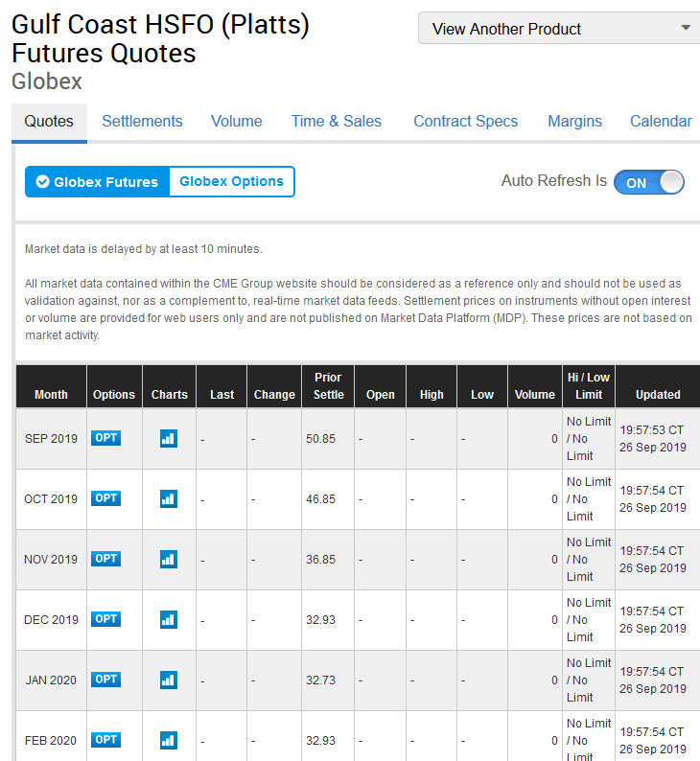Go to the Contract Specs tab
Image resolution: width=700 pixels, height=761 pixels.
point(465,122)
